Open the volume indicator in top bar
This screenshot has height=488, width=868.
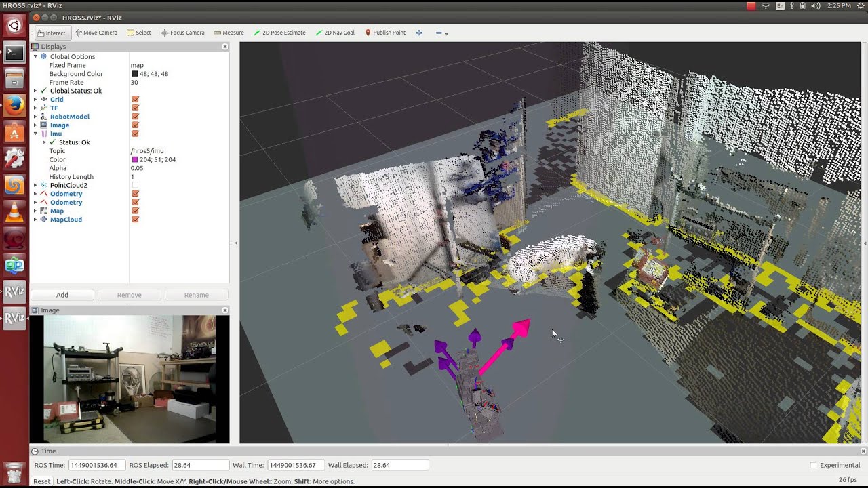coord(815,5)
